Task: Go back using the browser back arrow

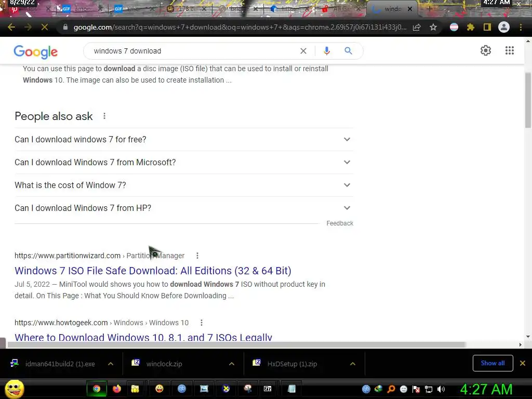Action: pos(11,27)
